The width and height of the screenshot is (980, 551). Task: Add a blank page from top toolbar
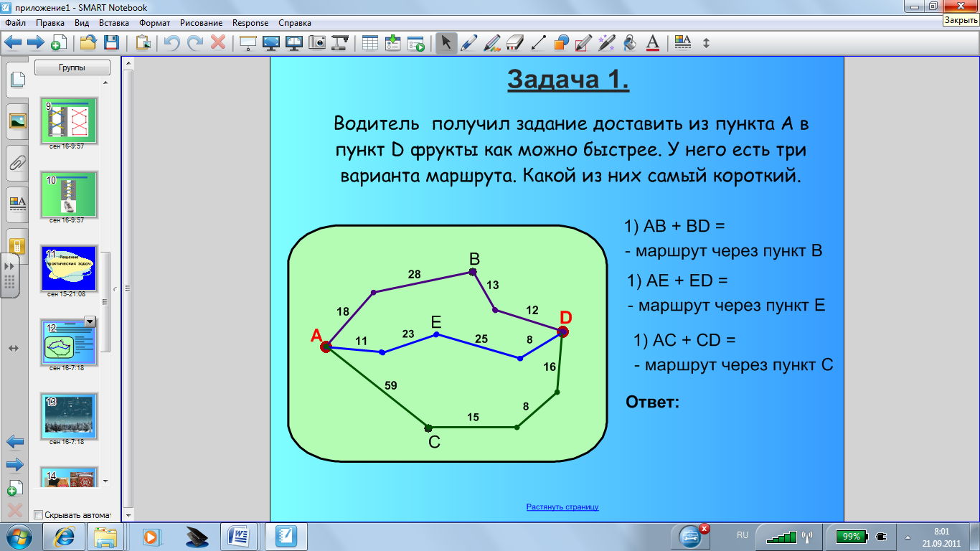pos(59,42)
